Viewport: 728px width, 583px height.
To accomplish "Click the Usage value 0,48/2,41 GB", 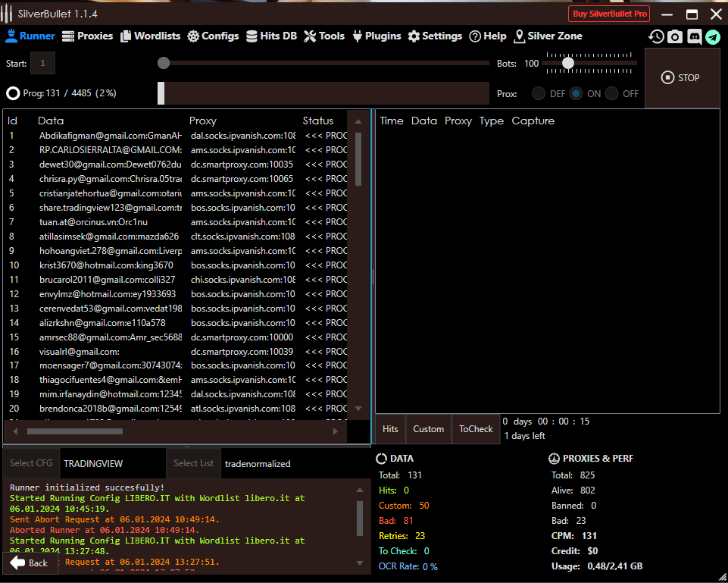I will 614,566.
